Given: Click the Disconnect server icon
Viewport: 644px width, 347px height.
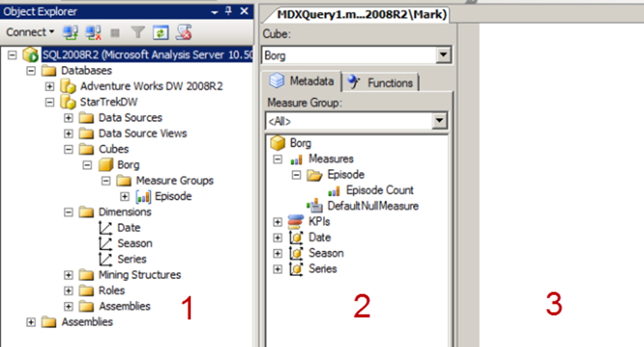Looking at the screenshot, I should 93,32.
